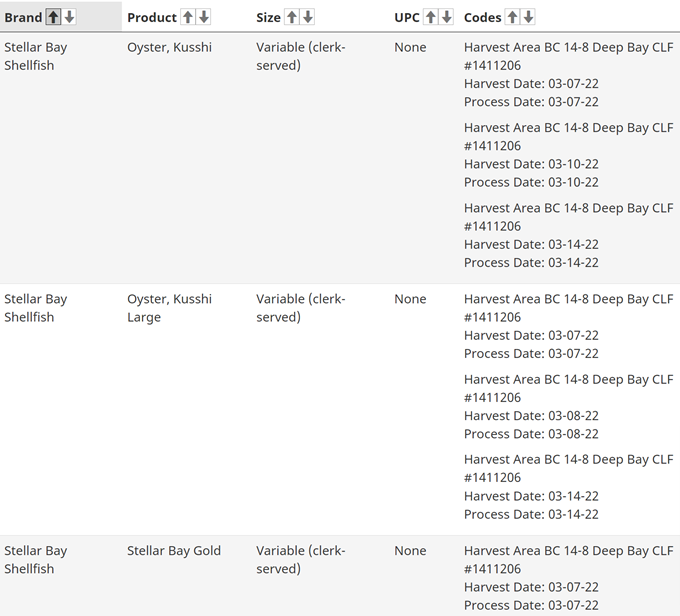Click the UPC column header label
680x616 pixels.
407,17
